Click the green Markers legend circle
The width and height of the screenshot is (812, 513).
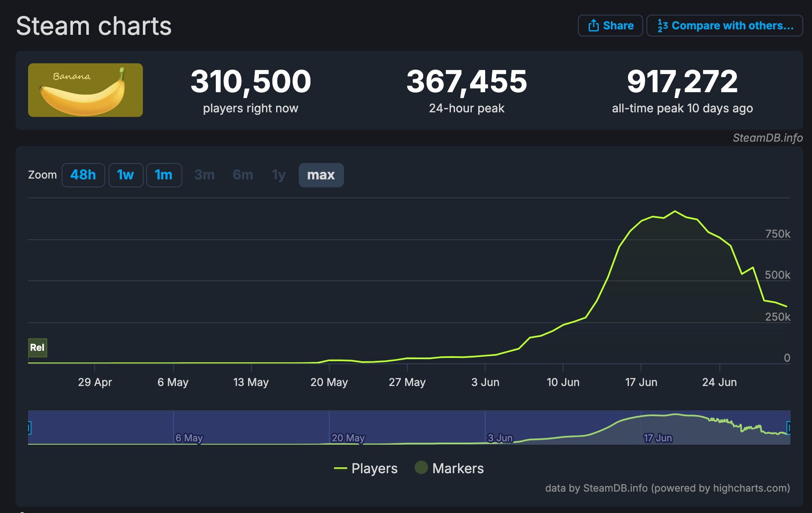(421, 467)
